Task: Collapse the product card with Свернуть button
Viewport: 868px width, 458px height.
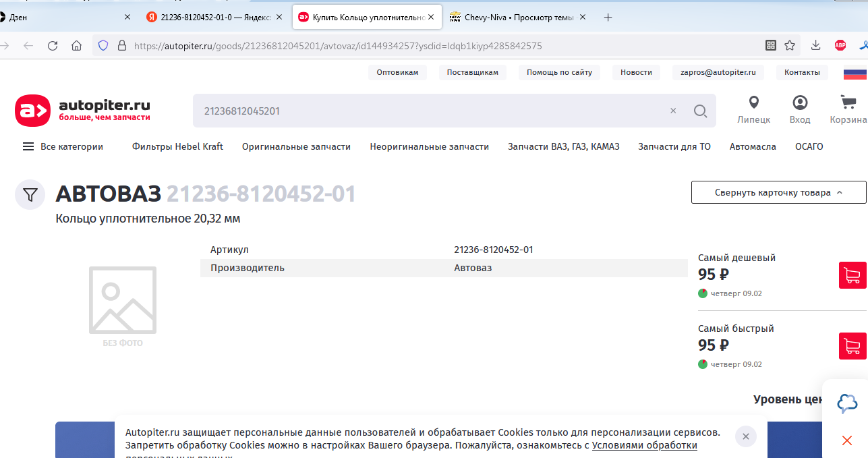Action: point(779,192)
